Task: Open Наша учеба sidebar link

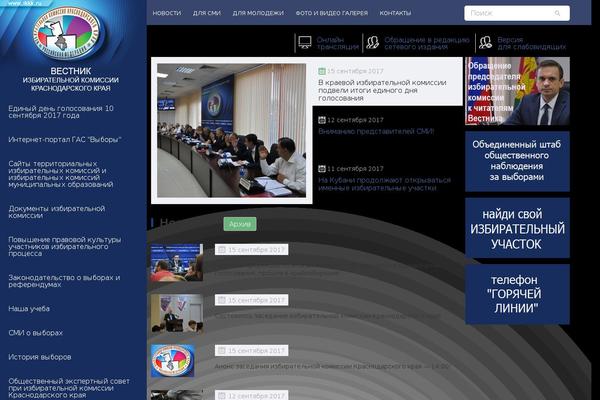Action: (x=29, y=309)
